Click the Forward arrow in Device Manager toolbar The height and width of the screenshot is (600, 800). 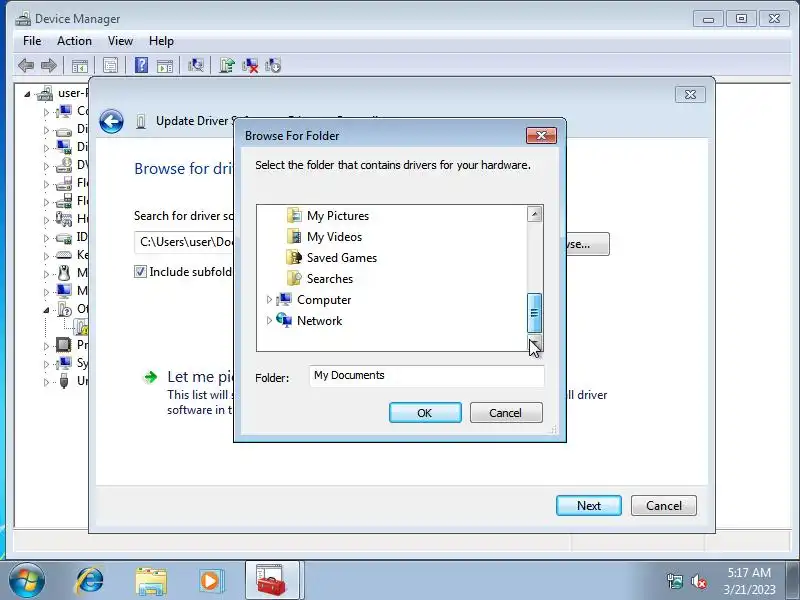pyautogui.click(x=49, y=65)
